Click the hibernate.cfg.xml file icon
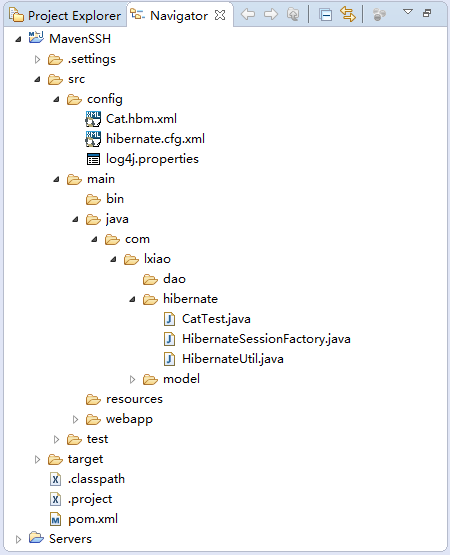The width and height of the screenshot is (450, 555). (93, 139)
